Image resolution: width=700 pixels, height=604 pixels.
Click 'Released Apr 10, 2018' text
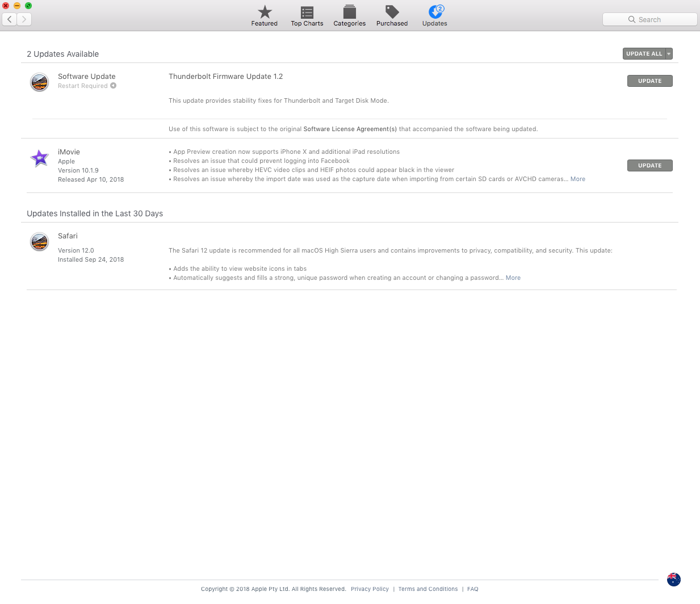(x=91, y=179)
